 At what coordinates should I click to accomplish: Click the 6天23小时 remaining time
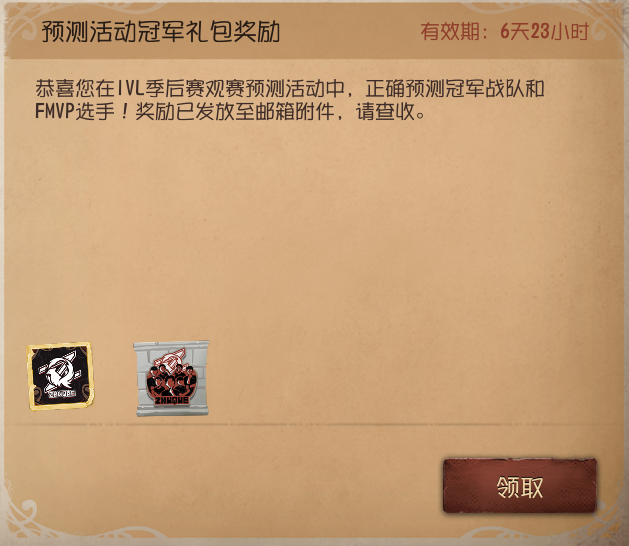tap(544, 31)
